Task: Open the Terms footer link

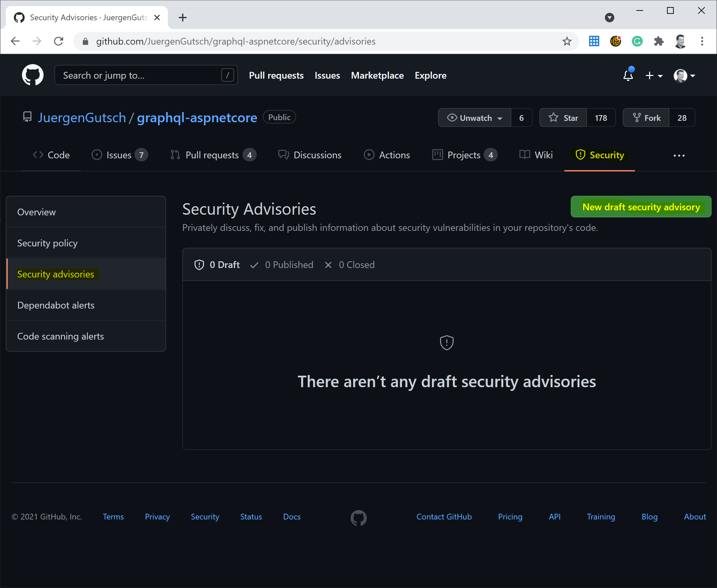Action: click(x=113, y=516)
